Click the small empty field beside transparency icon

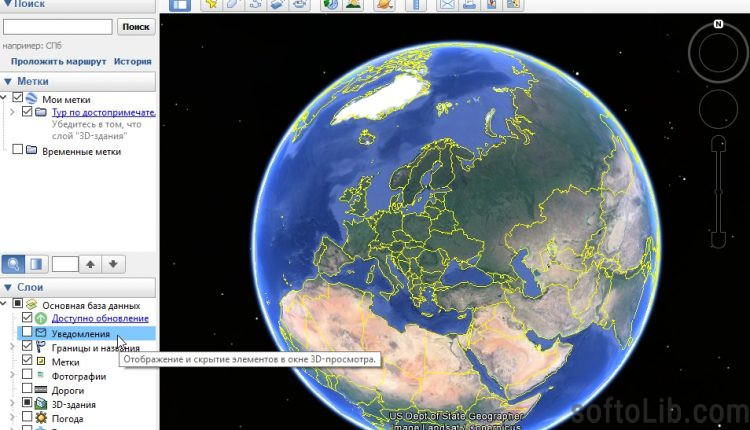click(x=65, y=264)
